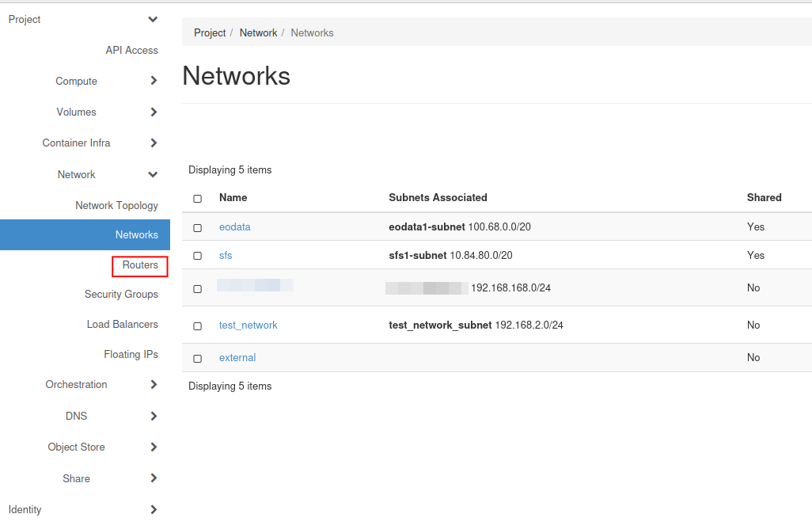This screenshot has width=812, height=529.
Task: Expand the Object Store chevron
Action: 154,447
